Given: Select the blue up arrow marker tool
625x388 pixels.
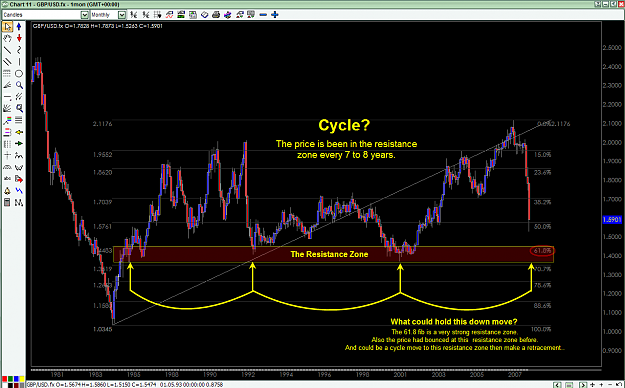Looking at the screenshot, I should click(19, 27).
